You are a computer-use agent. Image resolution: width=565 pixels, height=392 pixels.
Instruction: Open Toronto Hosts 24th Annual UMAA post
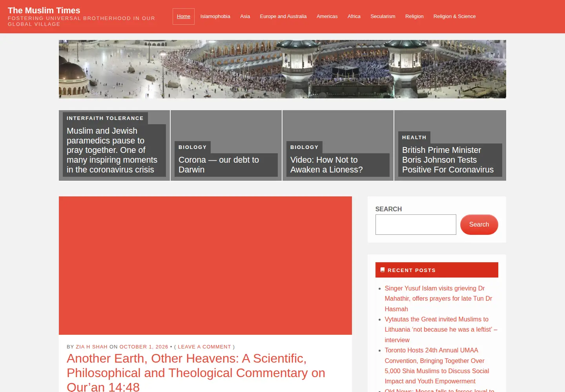tap(437, 366)
